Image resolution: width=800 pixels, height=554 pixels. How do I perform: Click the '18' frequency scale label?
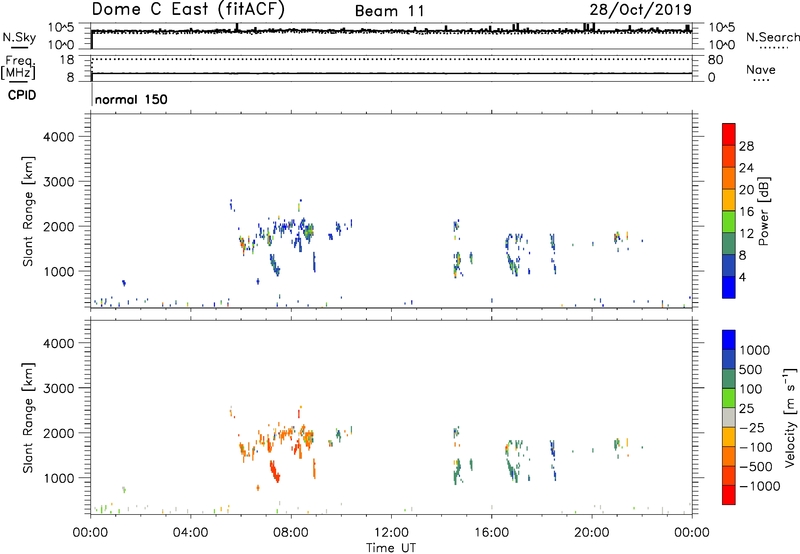67,60
